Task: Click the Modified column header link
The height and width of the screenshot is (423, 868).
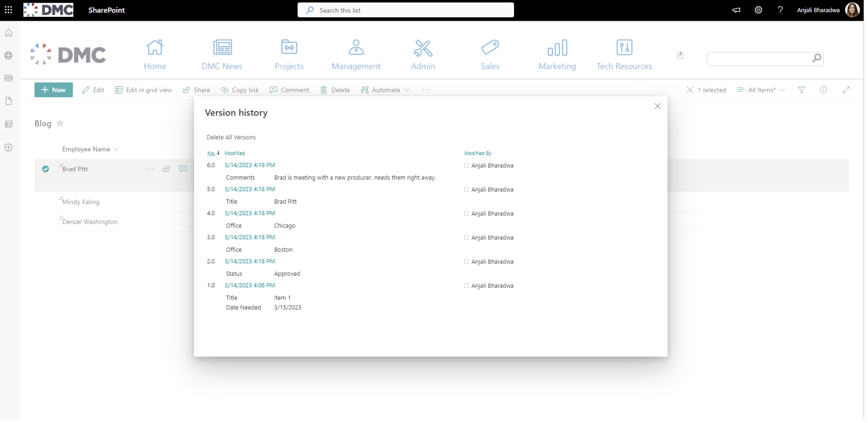Action: click(x=235, y=154)
